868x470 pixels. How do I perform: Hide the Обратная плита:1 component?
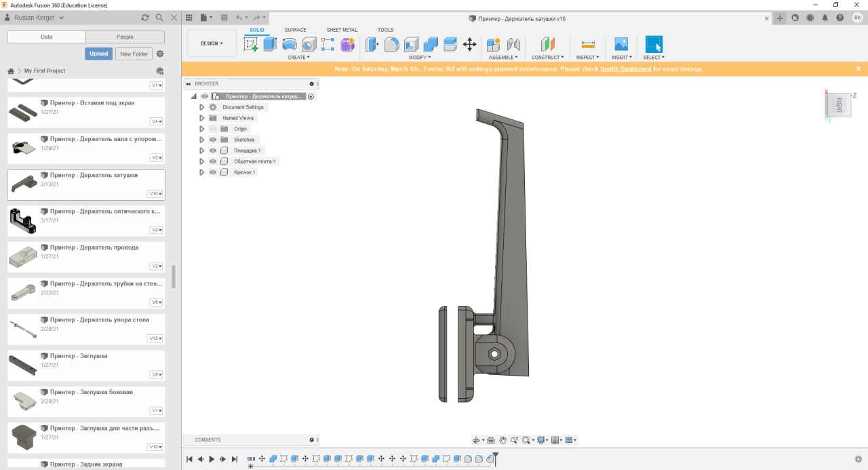tap(213, 161)
